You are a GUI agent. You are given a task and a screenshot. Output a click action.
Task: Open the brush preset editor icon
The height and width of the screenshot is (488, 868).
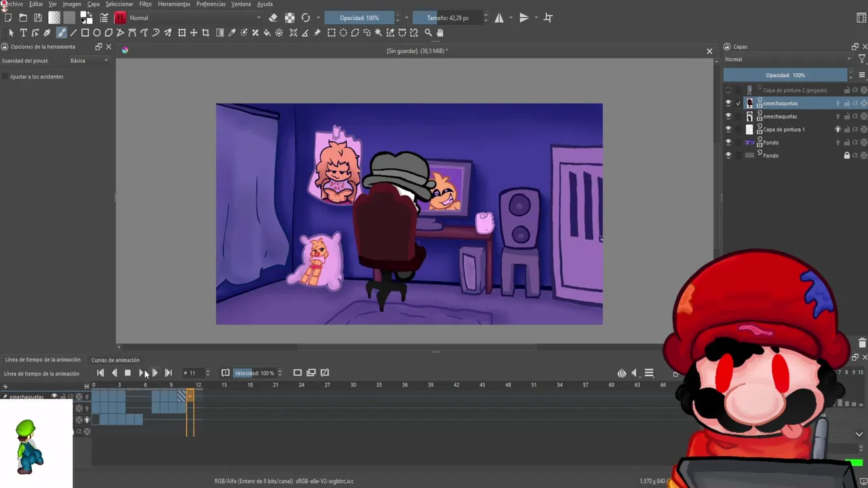[x=104, y=18]
